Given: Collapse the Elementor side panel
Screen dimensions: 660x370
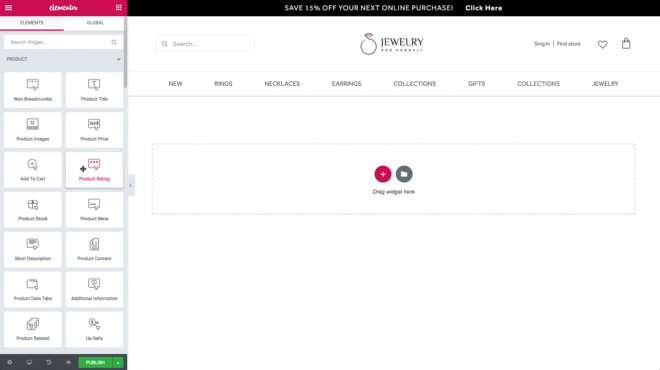Looking at the screenshot, I should [x=130, y=185].
